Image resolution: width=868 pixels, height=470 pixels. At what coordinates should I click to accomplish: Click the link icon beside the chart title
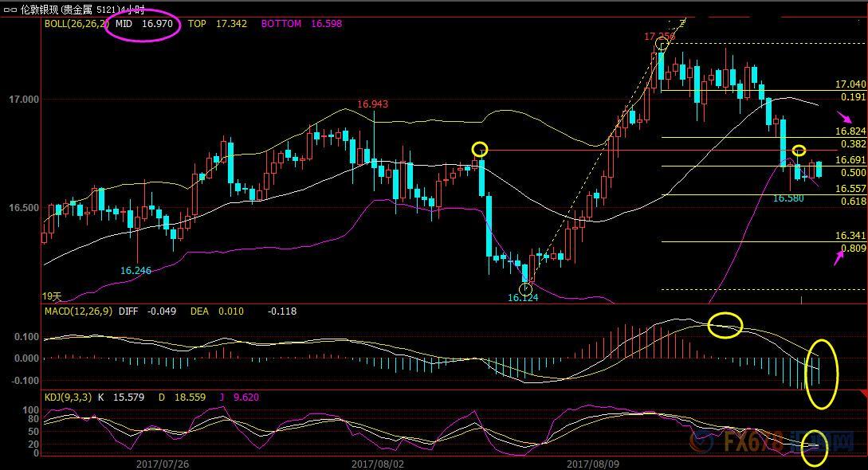pyautogui.click(x=10, y=10)
